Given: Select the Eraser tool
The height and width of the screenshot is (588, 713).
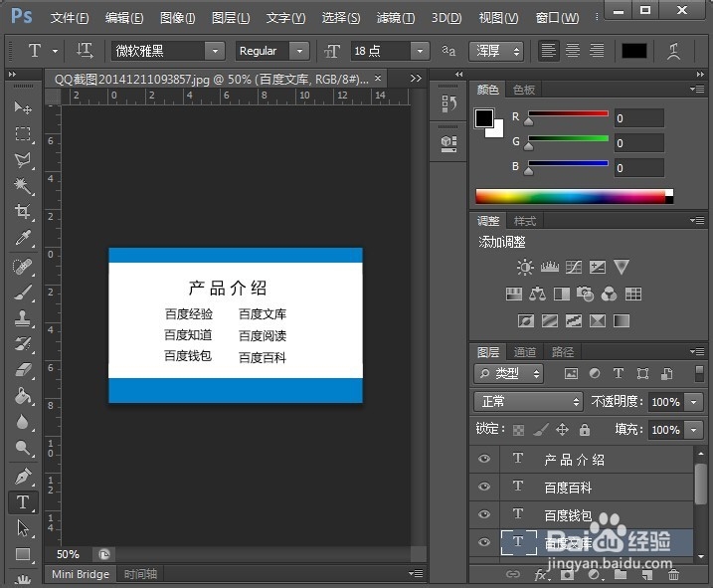Looking at the screenshot, I should 22,370.
